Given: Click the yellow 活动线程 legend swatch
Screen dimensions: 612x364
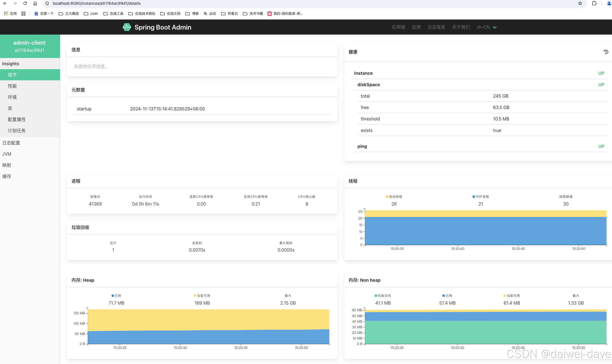Looking at the screenshot, I should 387,197.
